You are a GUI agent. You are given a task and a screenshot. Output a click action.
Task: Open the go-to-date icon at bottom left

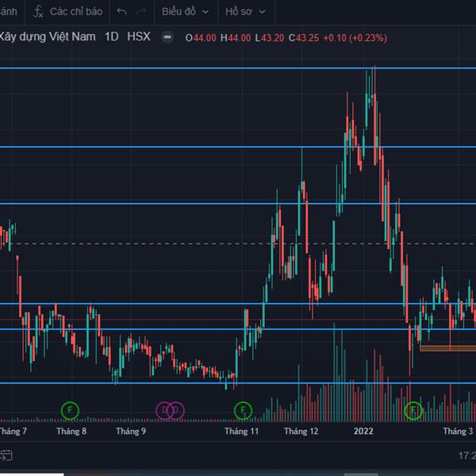6,455
